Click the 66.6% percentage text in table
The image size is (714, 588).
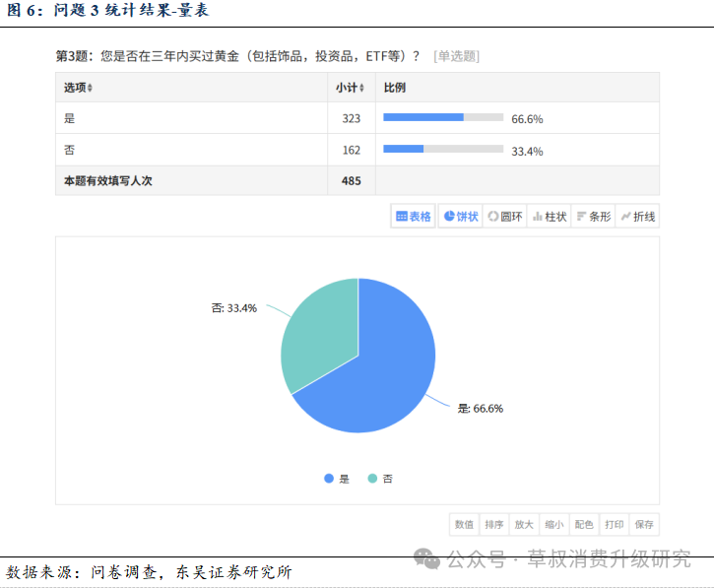(527, 119)
